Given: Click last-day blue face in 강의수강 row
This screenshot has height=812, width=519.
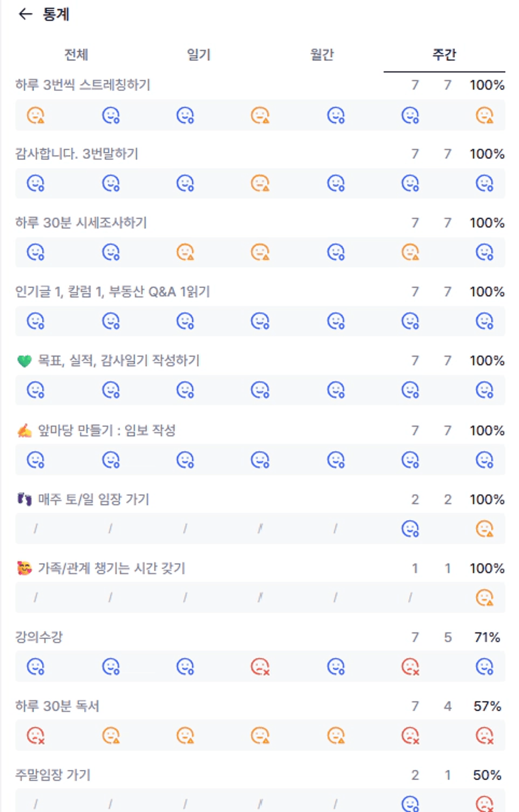Looking at the screenshot, I should 484,666.
